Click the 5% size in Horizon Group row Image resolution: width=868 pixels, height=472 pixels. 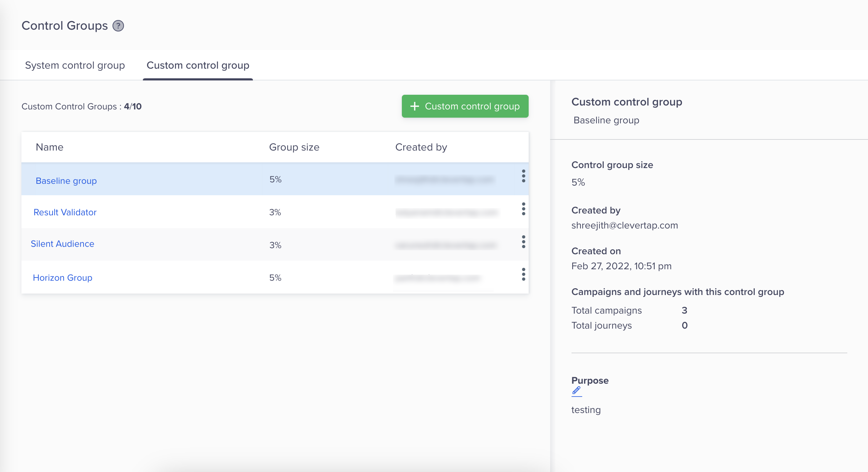(275, 278)
